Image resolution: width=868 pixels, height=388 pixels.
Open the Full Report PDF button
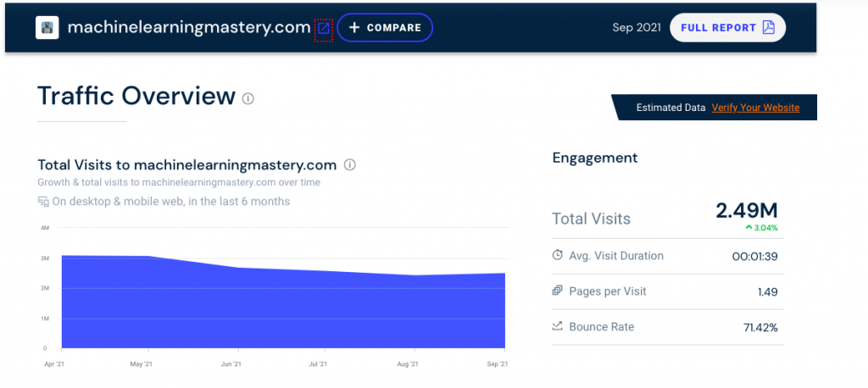727,28
